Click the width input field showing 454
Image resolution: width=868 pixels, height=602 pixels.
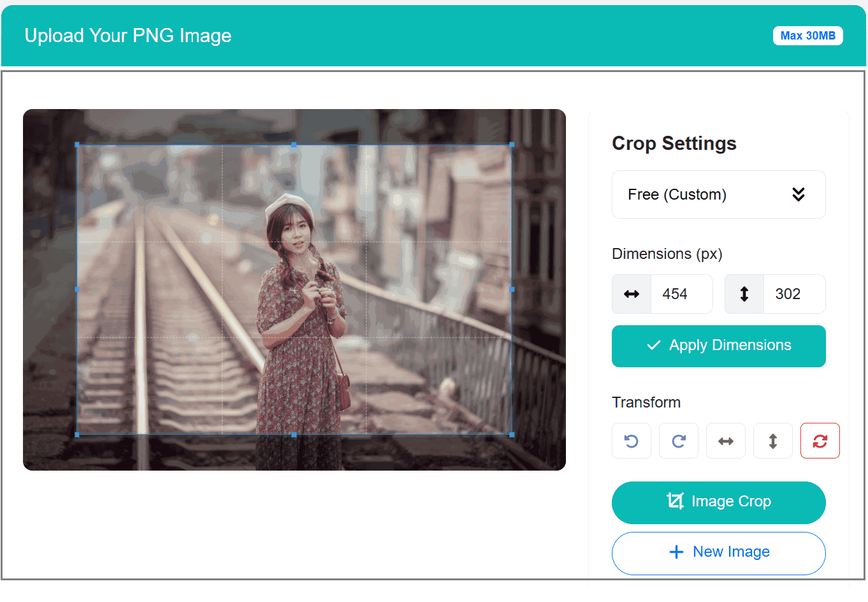click(x=681, y=294)
